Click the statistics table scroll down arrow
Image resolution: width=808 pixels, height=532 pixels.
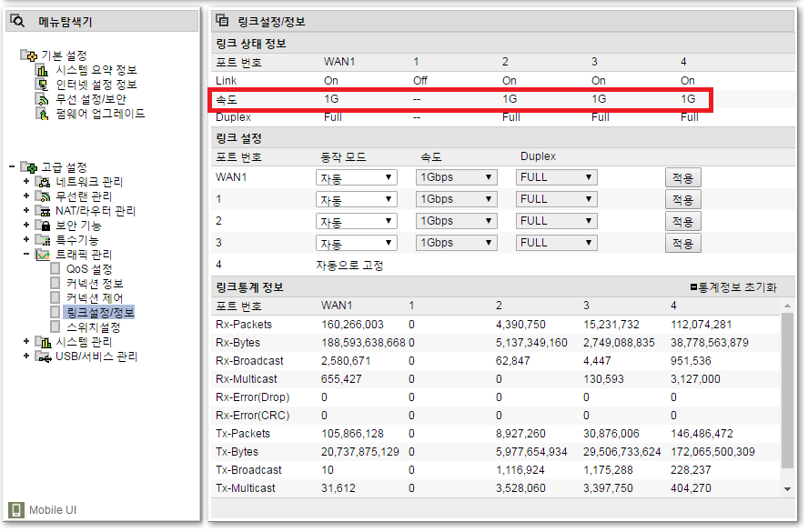[787, 488]
